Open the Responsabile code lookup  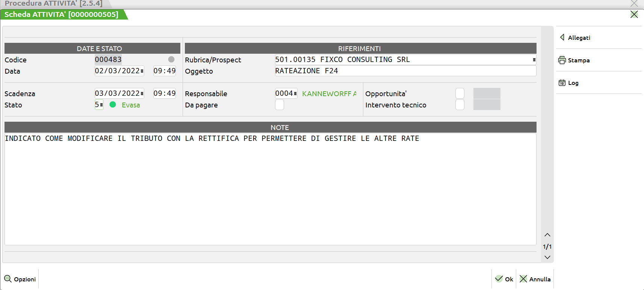pos(295,94)
